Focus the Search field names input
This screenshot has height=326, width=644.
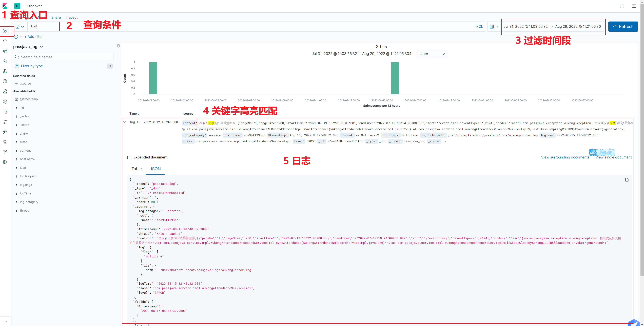click(x=64, y=57)
